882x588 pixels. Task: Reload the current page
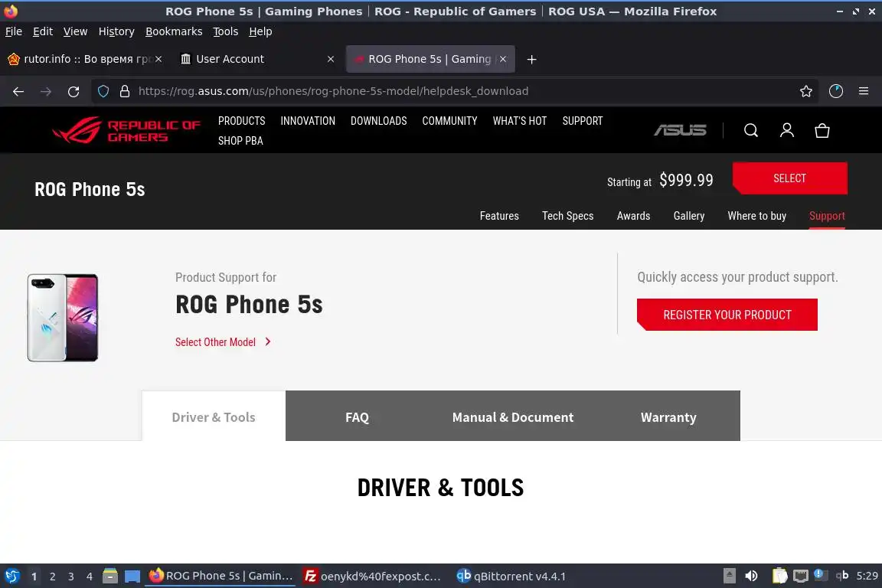point(73,91)
